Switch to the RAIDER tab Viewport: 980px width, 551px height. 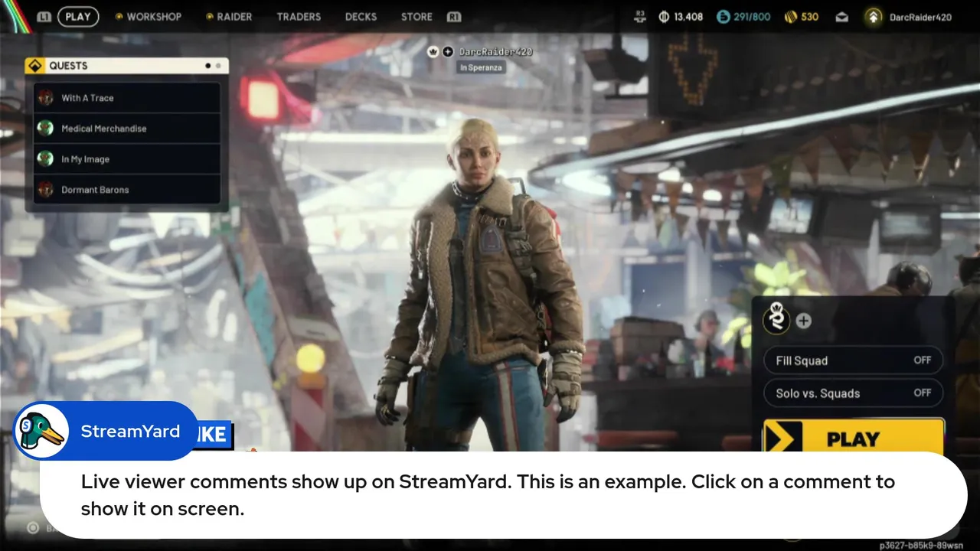(230, 16)
